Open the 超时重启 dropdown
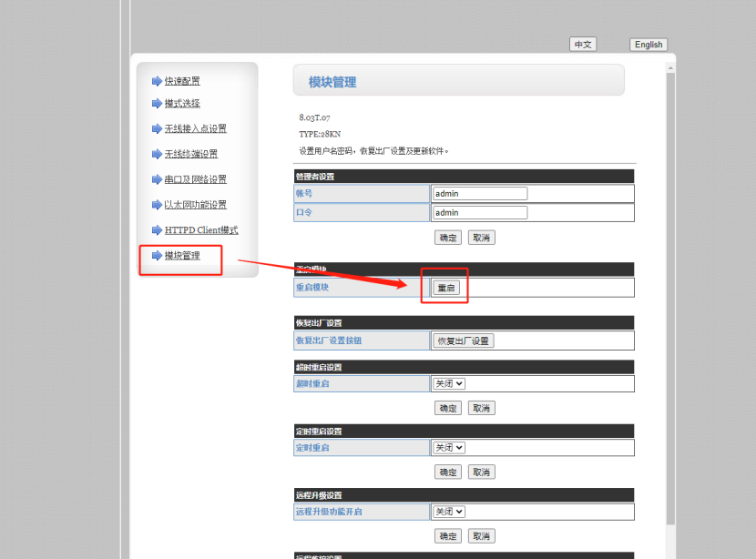The height and width of the screenshot is (559, 756). (449, 384)
